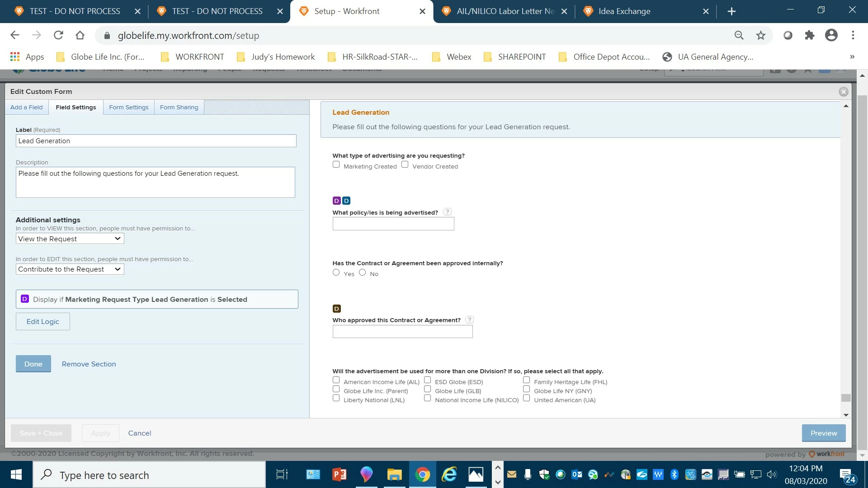Image resolution: width=868 pixels, height=488 pixels.
Task: Show more bookmarks with chevron
Action: point(852,57)
